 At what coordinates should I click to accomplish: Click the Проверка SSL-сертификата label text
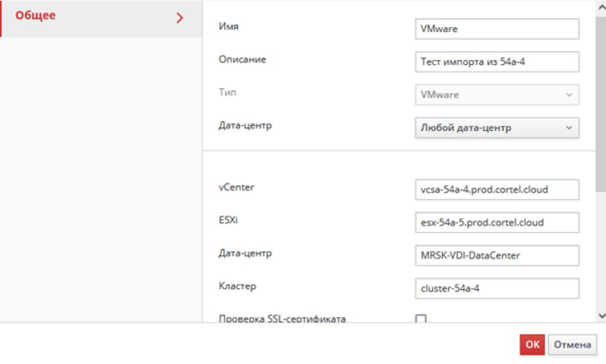pos(282,319)
